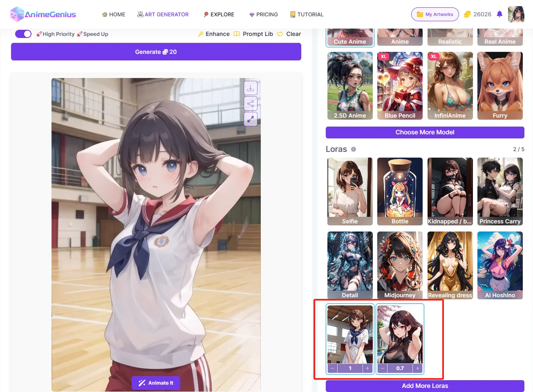Toggle the High Priority switch off

(x=23, y=34)
